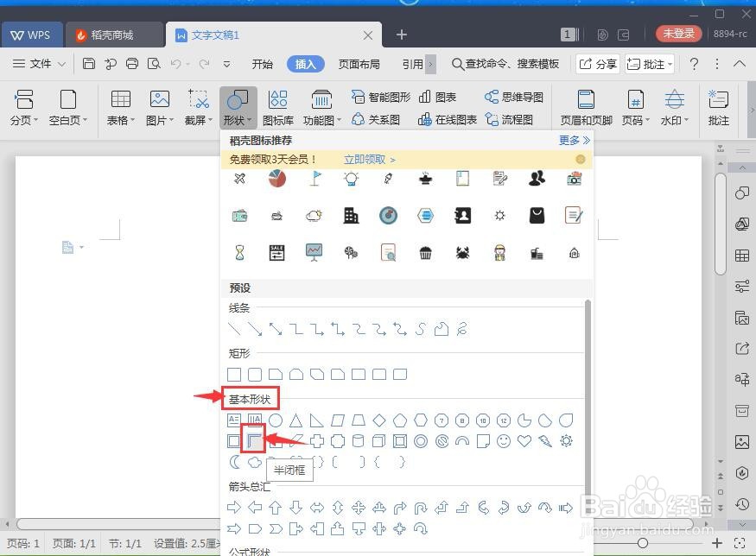Open the 页码 page number dropdown
The height and width of the screenshot is (556, 756).
tap(635, 108)
